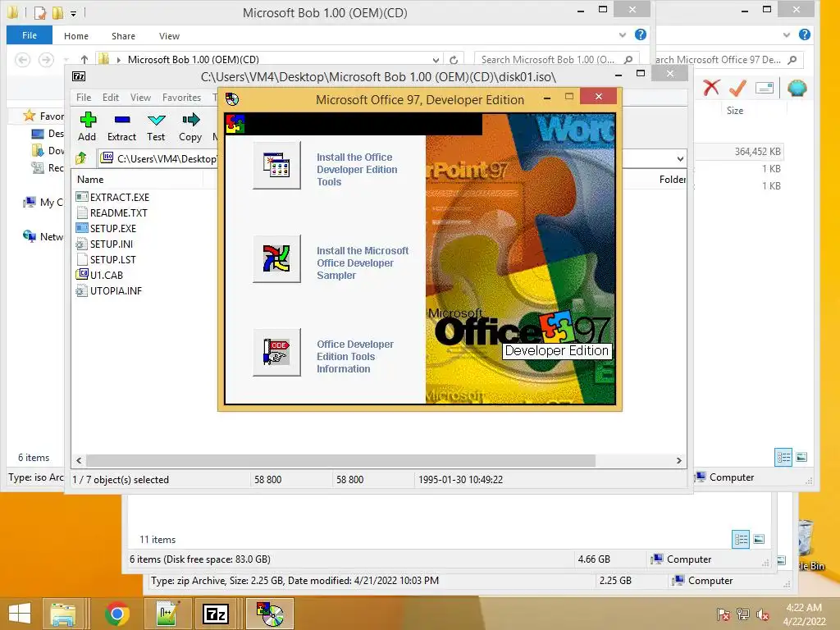Screen dimensions: 840x630
Task: Click the Office Developer Sampler install icon
Action: (x=277, y=258)
